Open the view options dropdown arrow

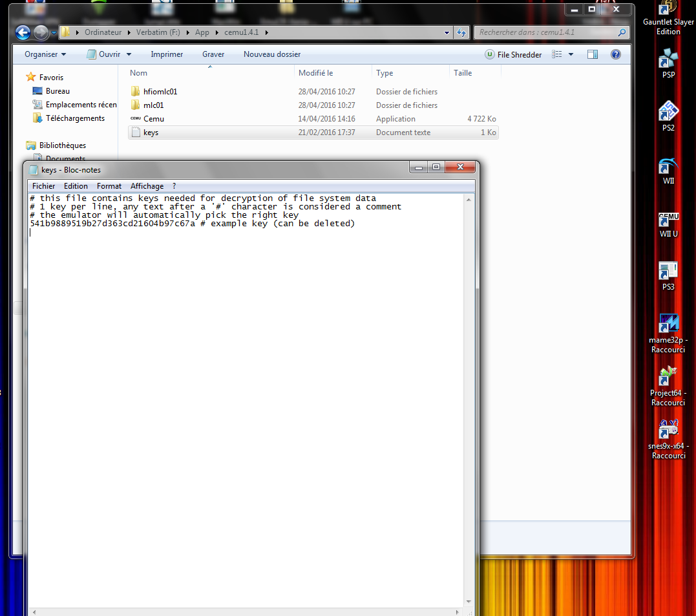click(571, 54)
